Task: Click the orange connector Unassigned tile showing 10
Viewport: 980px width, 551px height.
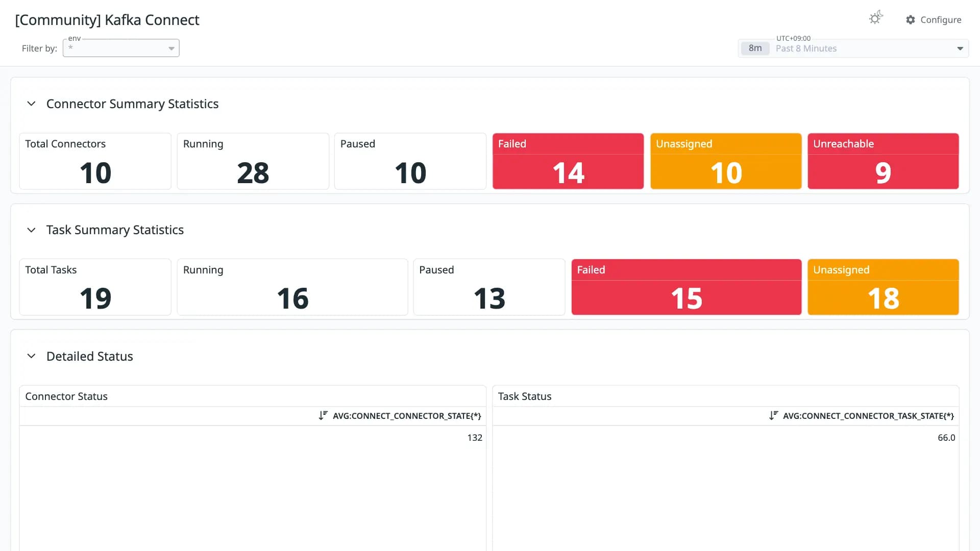Action: click(x=726, y=161)
